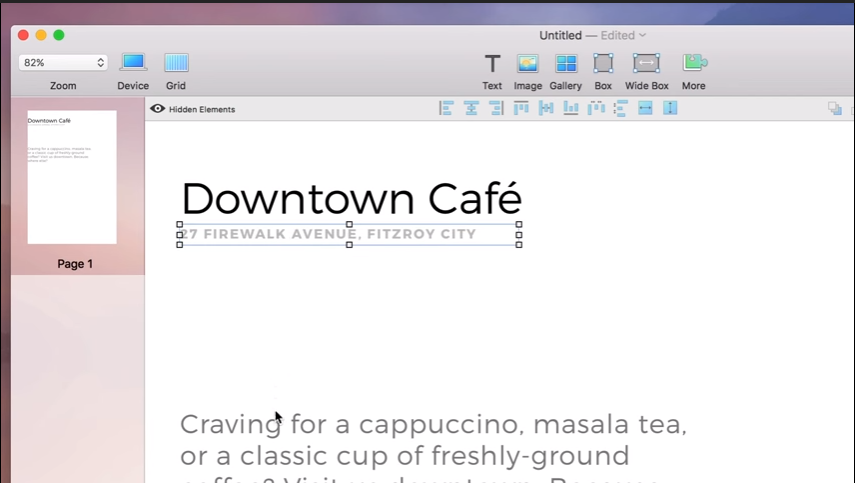Add a Wide Box element
The width and height of the screenshot is (855, 483).
point(646,64)
